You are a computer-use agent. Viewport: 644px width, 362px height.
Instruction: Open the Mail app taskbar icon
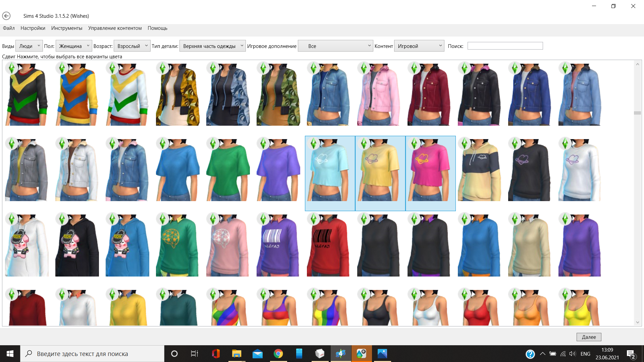tap(257, 354)
